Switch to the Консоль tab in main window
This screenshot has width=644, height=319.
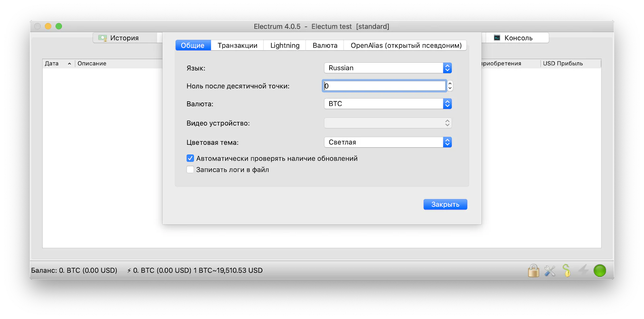point(517,38)
